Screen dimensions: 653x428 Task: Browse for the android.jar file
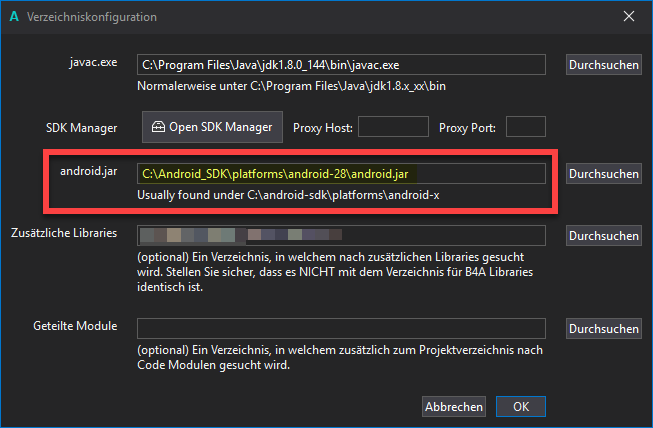point(603,173)
